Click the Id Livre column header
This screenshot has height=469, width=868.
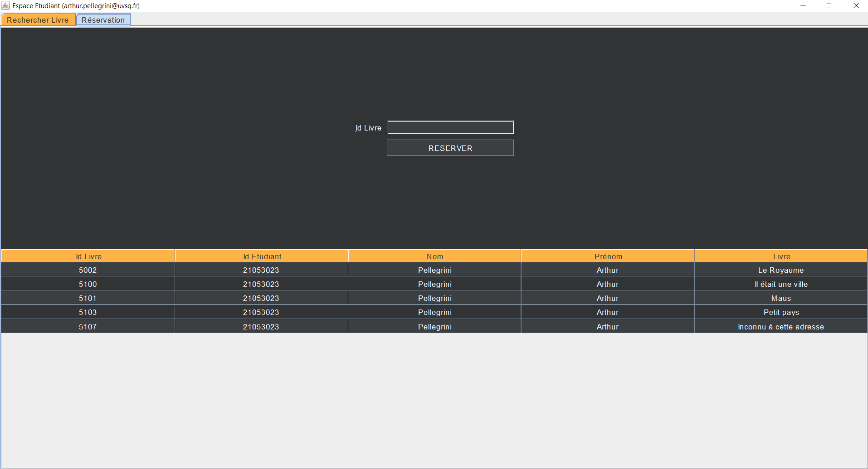(88, 256)
